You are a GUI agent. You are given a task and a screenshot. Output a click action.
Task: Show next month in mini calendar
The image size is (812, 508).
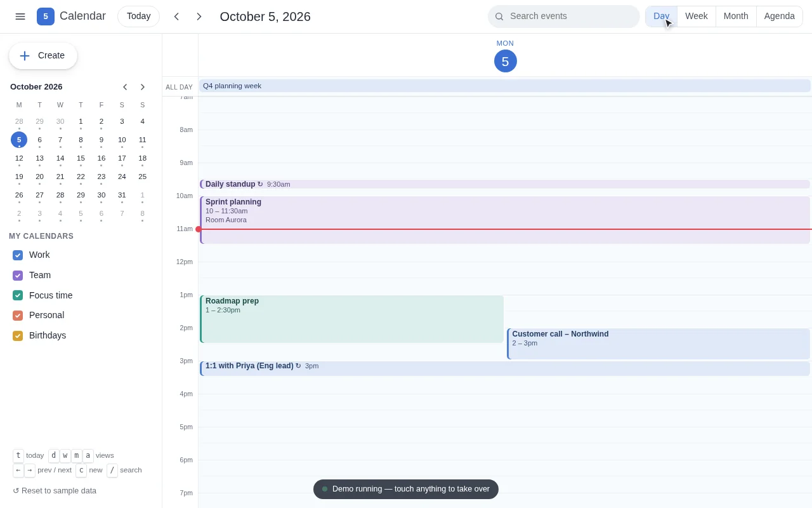[x=142, y=87]
